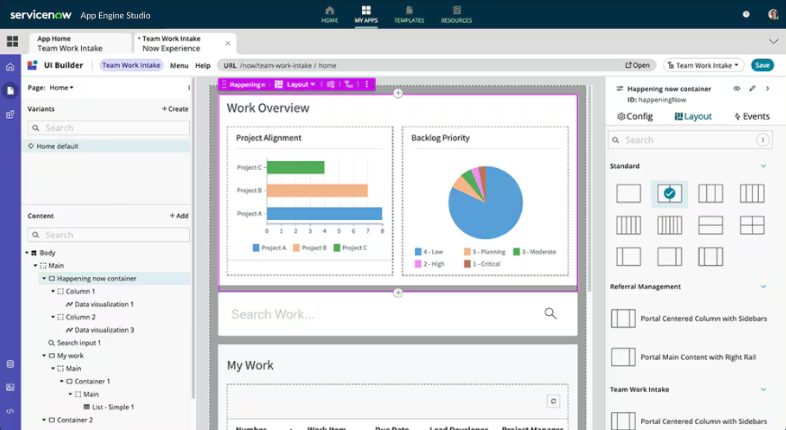786x430 pixels.
Task: Open the code icon in left sidebar
Action: click(10, 411)
